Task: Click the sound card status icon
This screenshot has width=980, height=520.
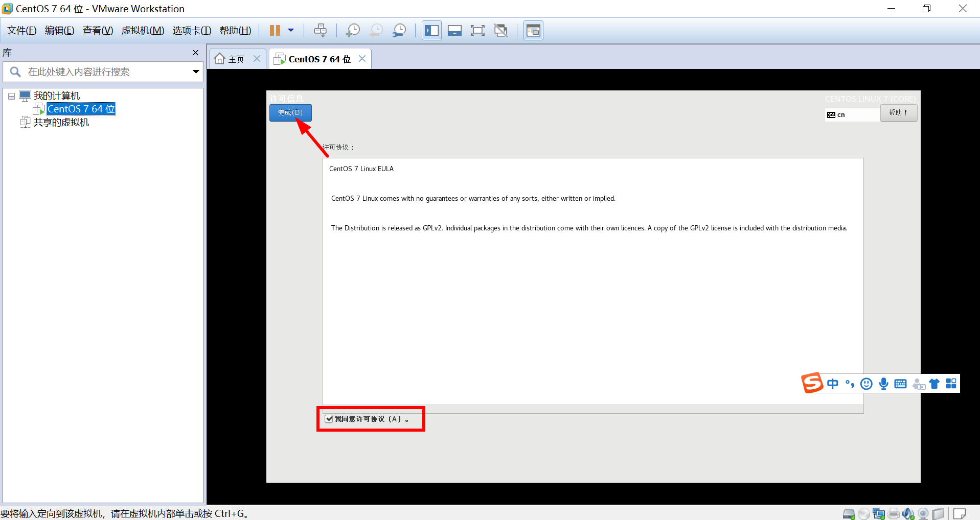Action: click(x=908, y=514)
